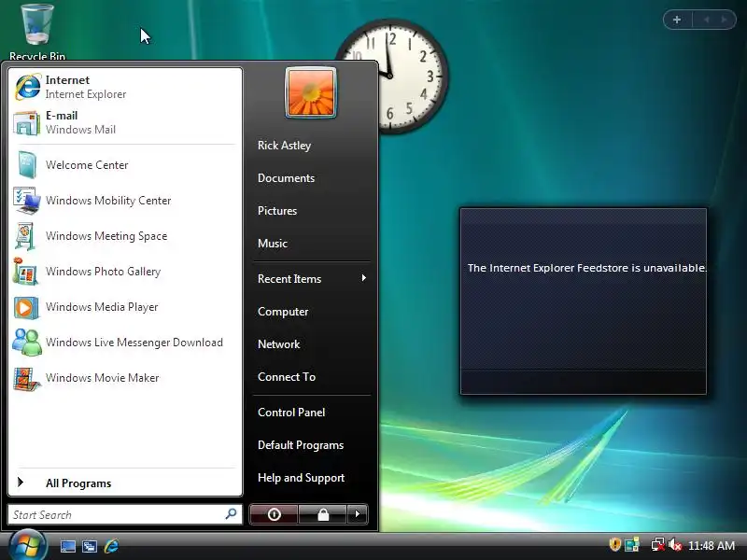Viewport: 747px width, 560px height.
Task: Click the "Windows Mobility Center" label
Action: pos(108,201)
